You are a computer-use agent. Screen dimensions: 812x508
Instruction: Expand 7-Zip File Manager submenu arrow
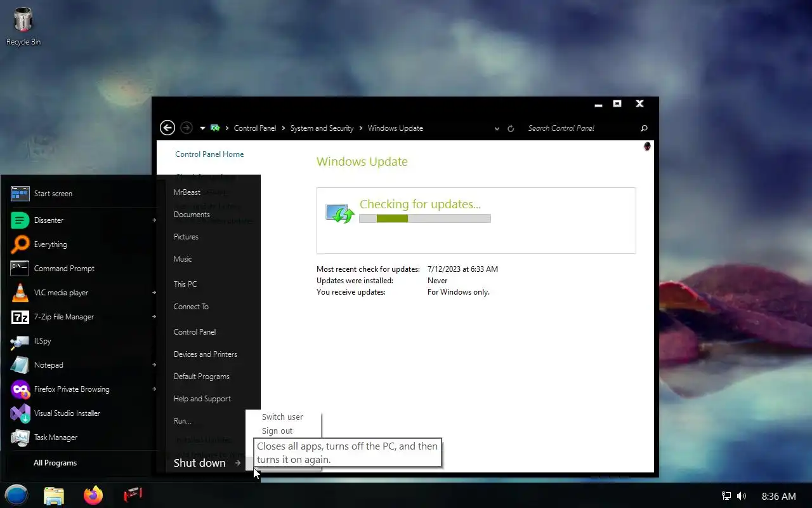coord(154,317)
